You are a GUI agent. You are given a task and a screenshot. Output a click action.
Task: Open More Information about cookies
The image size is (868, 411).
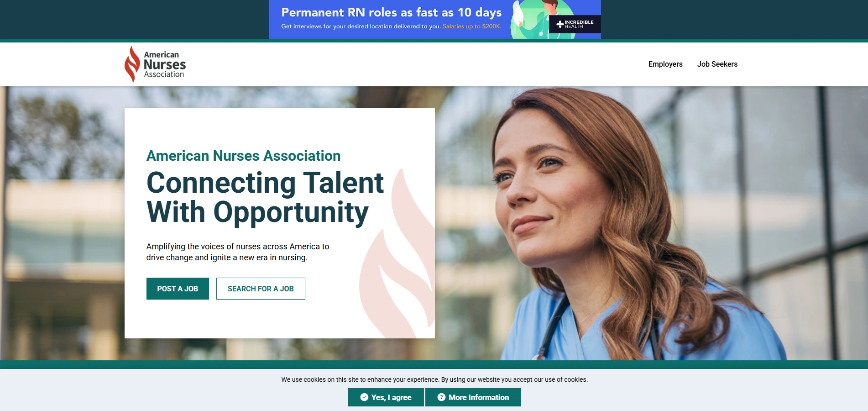[x=473, y=397]
